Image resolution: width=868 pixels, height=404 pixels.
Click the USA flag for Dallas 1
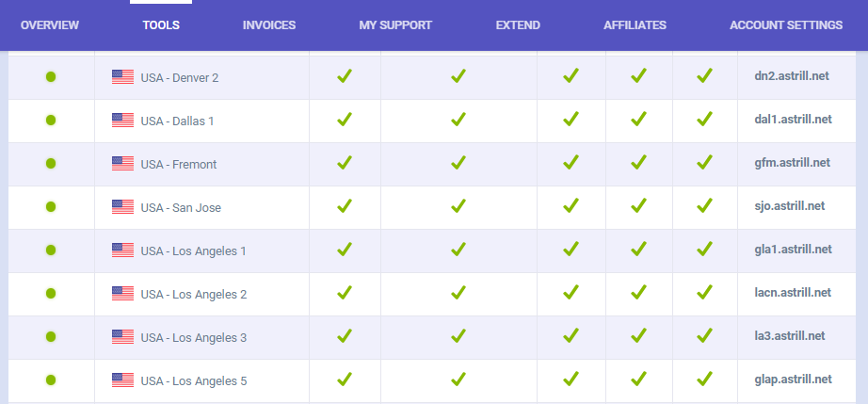click(x=123, y=121)
